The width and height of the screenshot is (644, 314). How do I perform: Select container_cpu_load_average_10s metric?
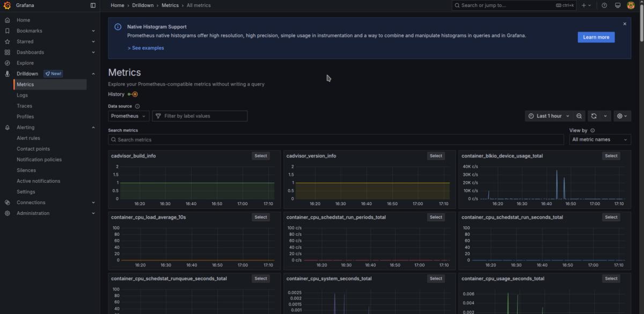[x=261, y=217]
